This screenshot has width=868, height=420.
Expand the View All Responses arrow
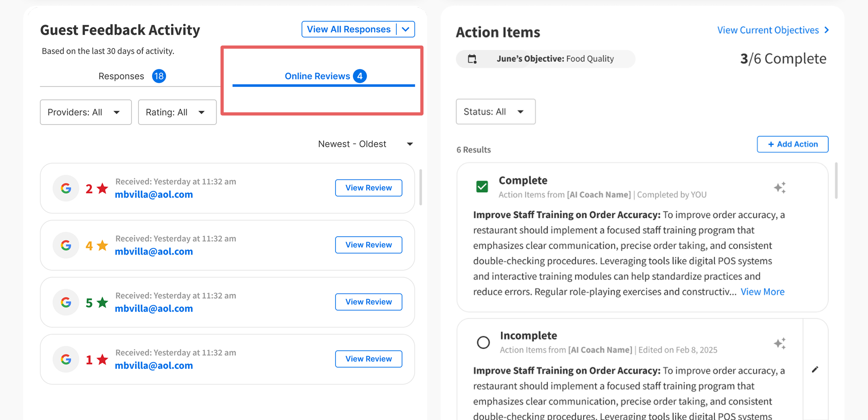click(406, 29)
